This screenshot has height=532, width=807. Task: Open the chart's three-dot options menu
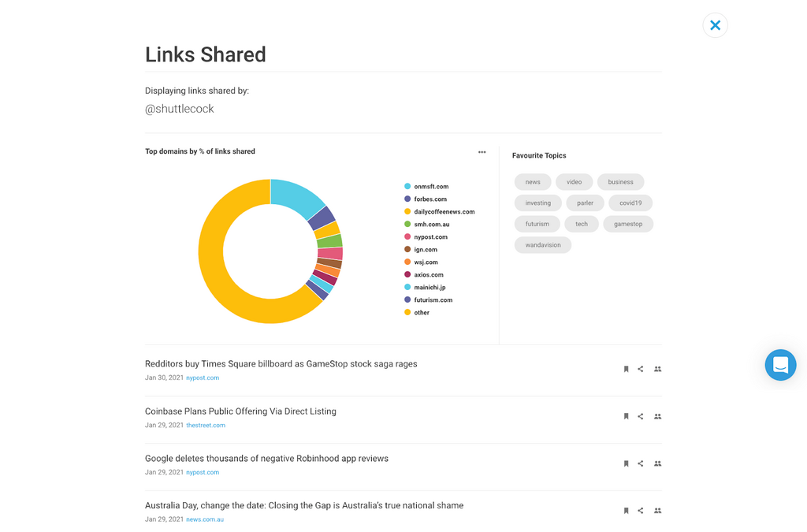point(482,152)
